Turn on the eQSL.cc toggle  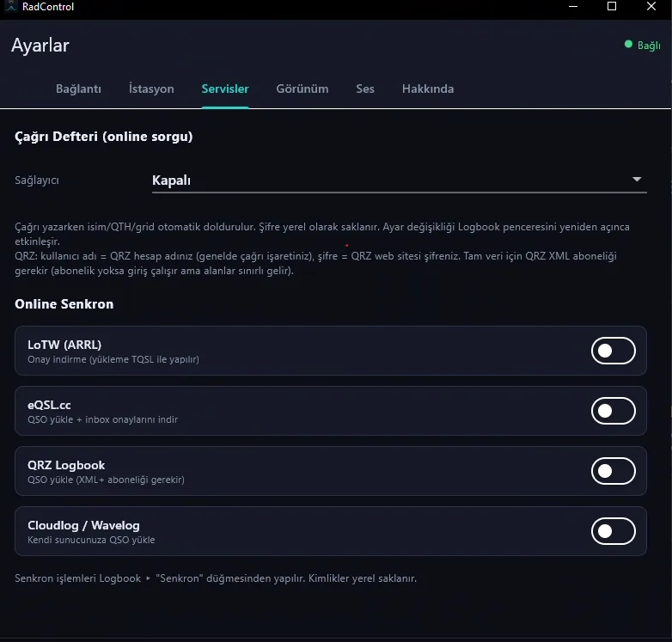[x=614, y=411]
